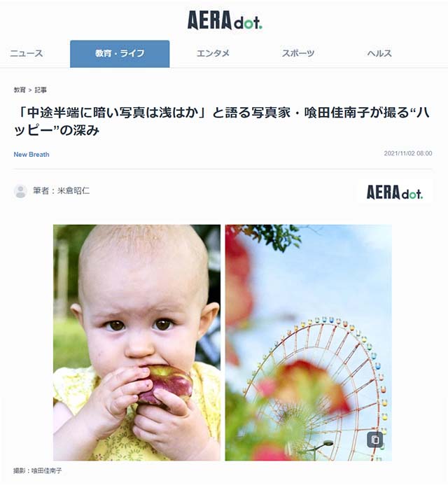This screenshot has height=490, width=448.
Task: Click the 2021/11/02 publish date
Action: coord(408,153)
